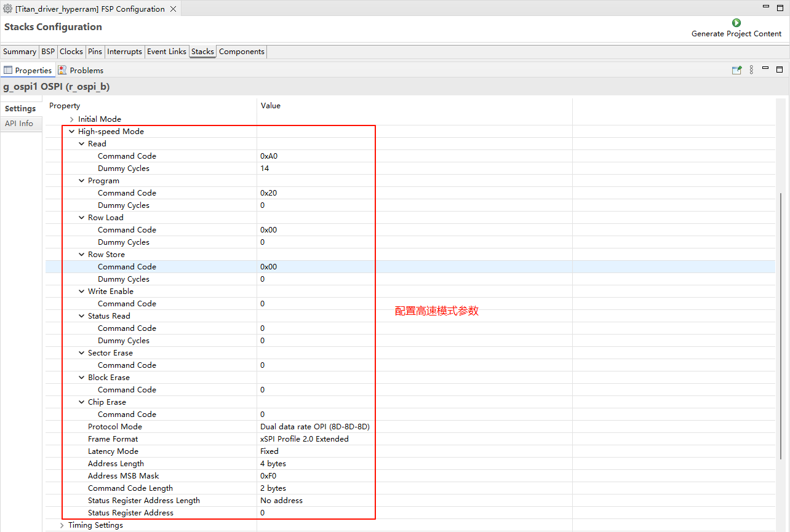The width and height of the screenshot is (790, 532).
Task: Open the new properties view icon
Action: pos(736,70)
